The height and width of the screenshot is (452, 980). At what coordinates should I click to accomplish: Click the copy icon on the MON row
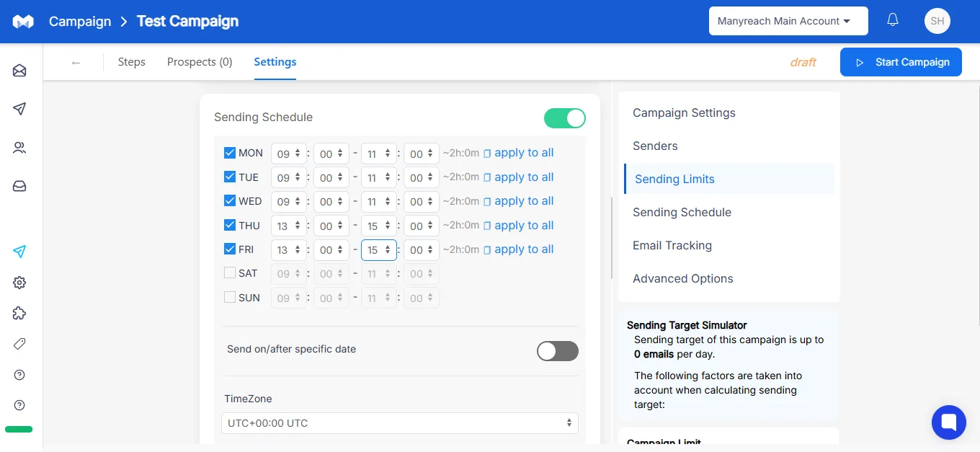(x=487, y=153)
